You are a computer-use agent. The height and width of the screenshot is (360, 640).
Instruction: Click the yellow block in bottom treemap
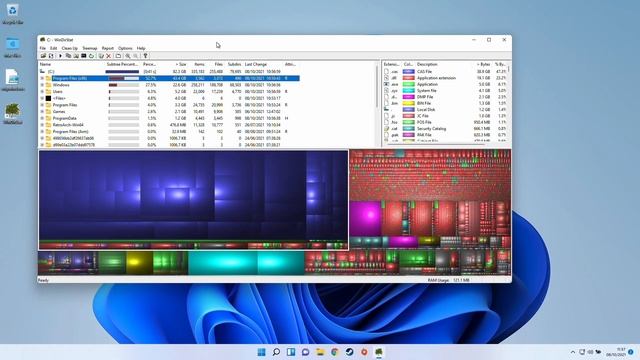139,263
